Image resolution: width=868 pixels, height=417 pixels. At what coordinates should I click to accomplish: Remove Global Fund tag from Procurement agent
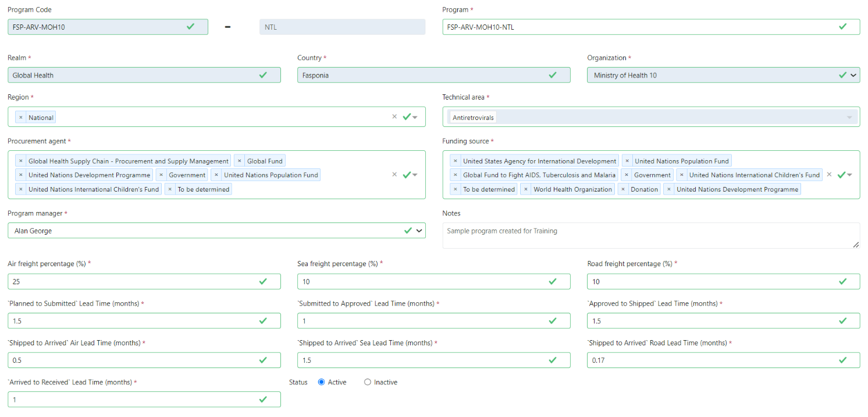click(240, 161)
